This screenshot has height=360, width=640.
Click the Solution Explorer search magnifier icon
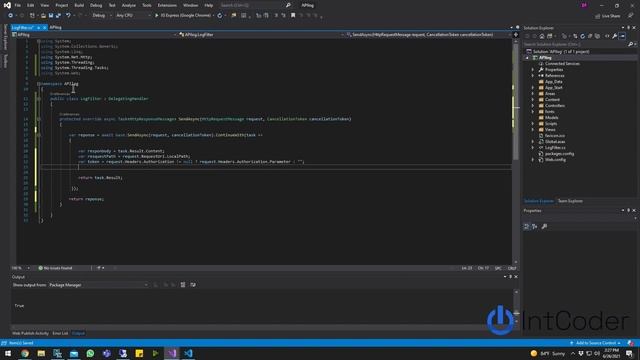(630, 44)
